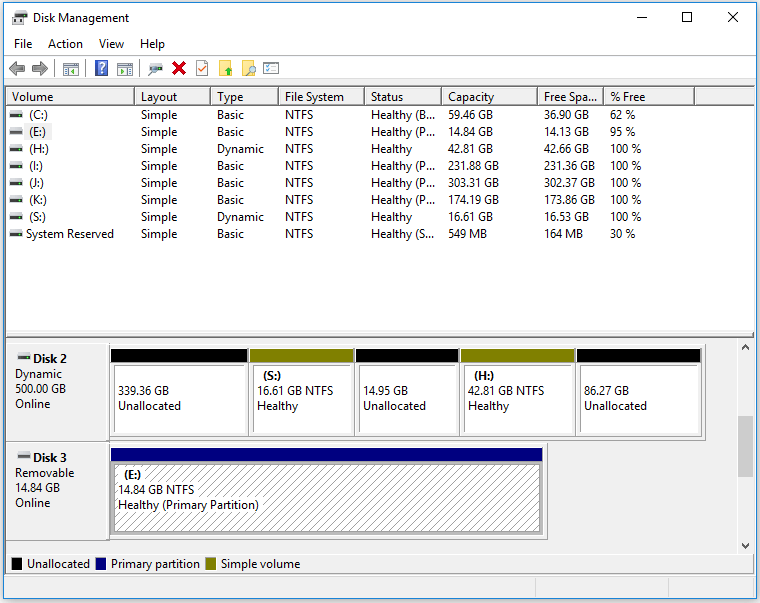Open Help via blue question mark icon
This screenshot has height=603, width=760.
101,69
